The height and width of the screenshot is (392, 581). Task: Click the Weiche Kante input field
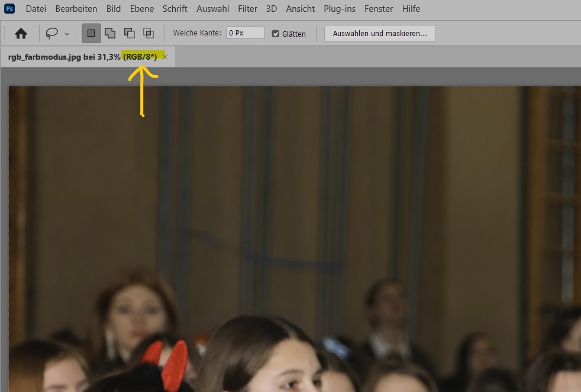tap(246, 33)
